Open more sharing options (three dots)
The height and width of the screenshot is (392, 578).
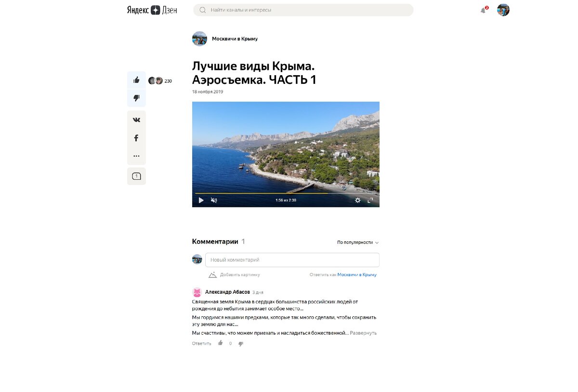[x=136, y=156]
